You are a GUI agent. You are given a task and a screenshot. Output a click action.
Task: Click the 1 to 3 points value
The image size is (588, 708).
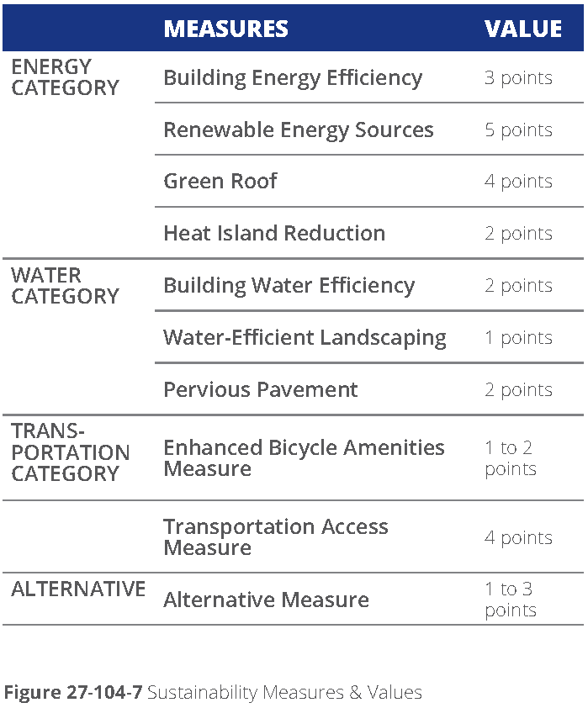click(x=510, y=600)
